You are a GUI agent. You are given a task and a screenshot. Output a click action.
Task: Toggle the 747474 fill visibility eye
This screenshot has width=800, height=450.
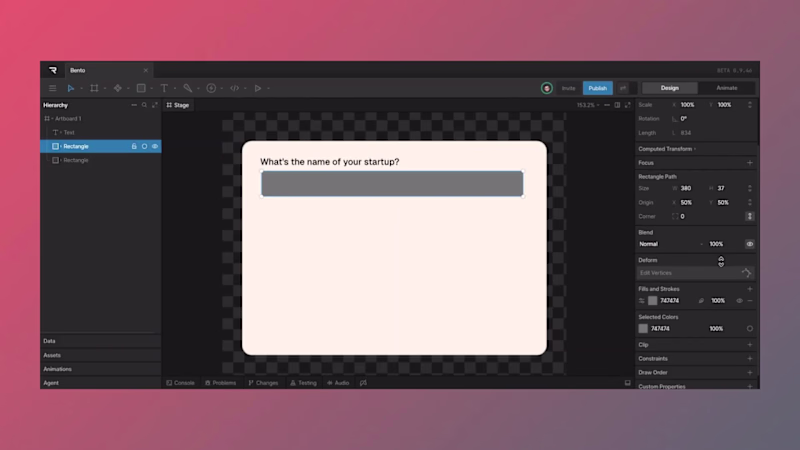tap(739, 301)
